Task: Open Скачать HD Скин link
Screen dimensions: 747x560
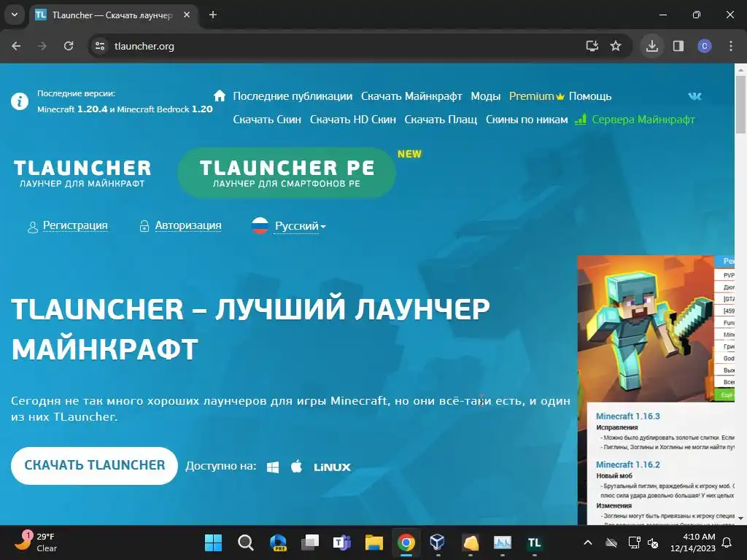Action: (353, 120)
